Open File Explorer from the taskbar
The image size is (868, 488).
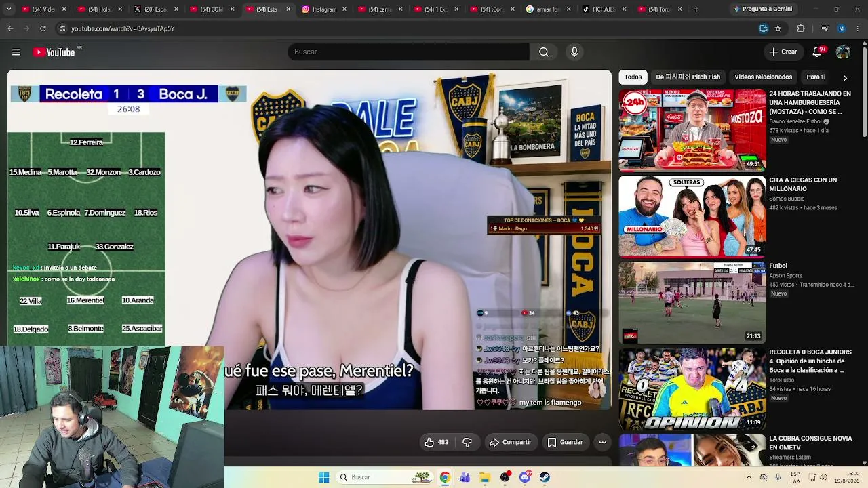485,477
